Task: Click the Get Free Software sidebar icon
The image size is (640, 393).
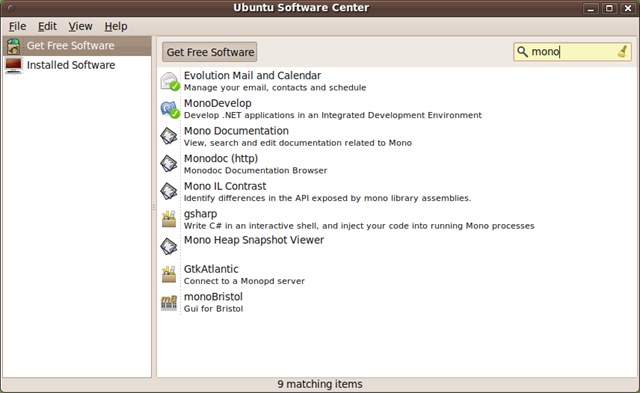Action: pos(13,46)
